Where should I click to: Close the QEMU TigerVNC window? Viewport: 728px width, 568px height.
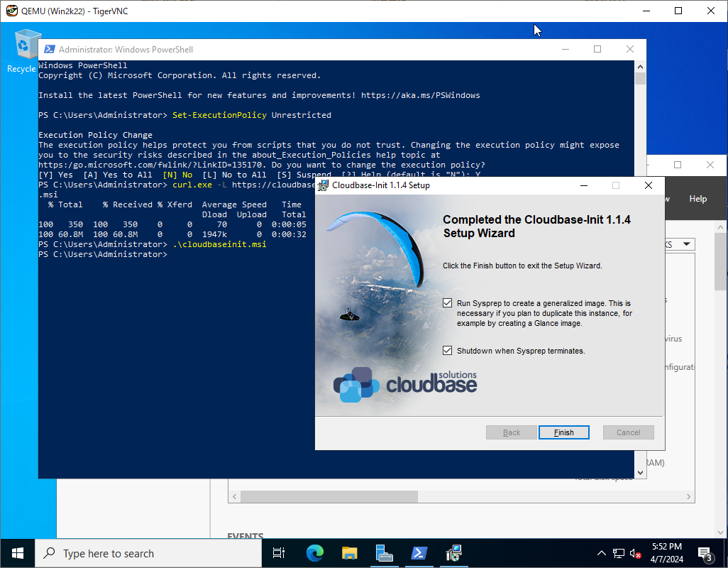[711, 11]
